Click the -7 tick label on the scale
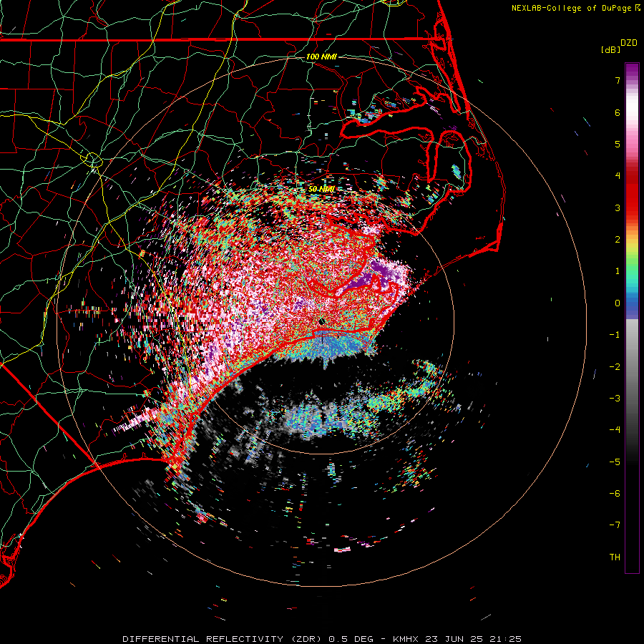This screenshot has width=644, height=644. point(615,525)
